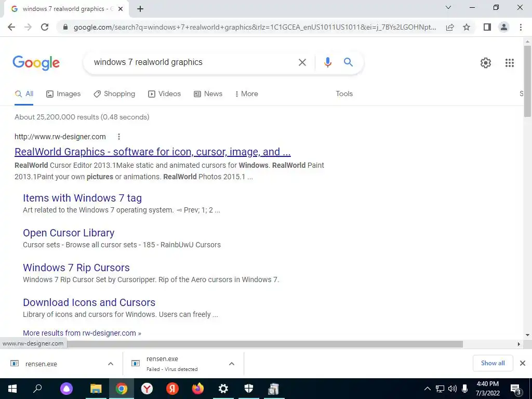Open the Chrome side panel icon
The image size is (532, 399).
pos(487,27)
